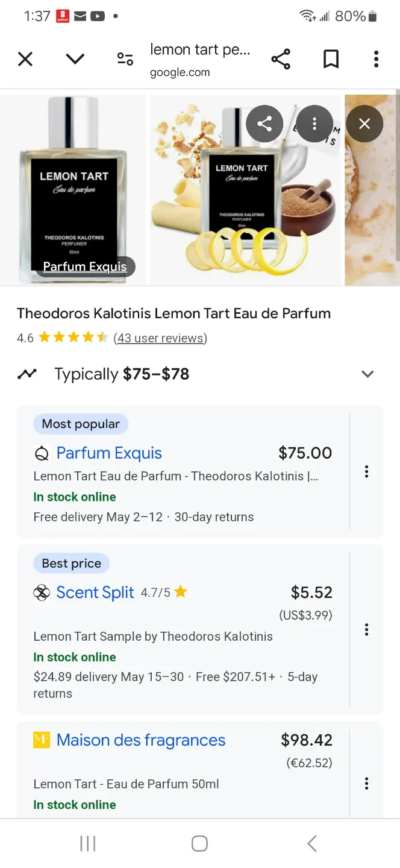This screenshot has height=868, width=400.
Task: Open the Gmail icon in the status bar
Action: [80, 16]
